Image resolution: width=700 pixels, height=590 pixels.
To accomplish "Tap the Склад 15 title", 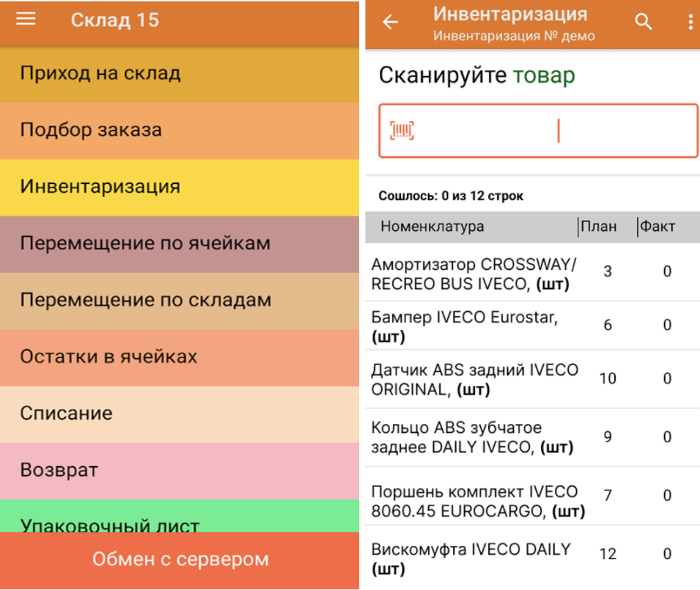I will pyautogui.click(x=115, y=20).
